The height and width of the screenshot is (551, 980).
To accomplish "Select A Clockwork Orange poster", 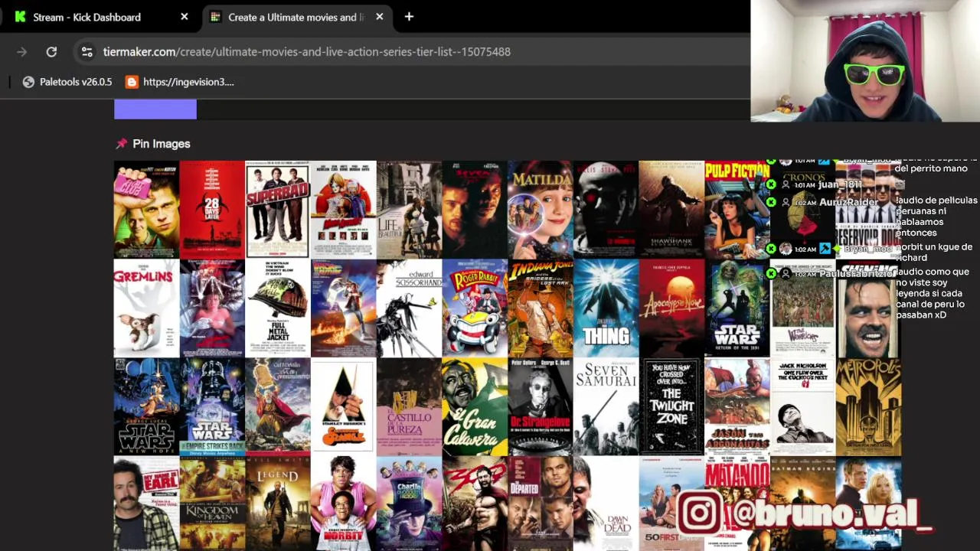I will [x=344, y=407].
